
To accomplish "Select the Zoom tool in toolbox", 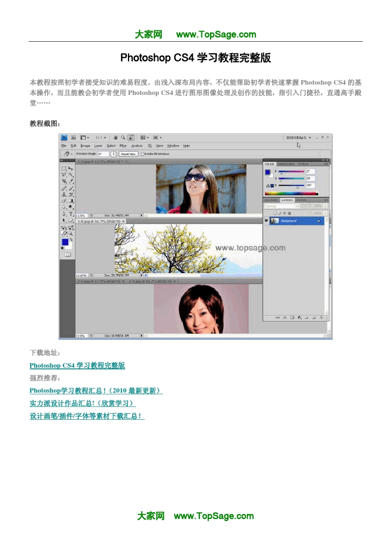I will tap(71, 234).
